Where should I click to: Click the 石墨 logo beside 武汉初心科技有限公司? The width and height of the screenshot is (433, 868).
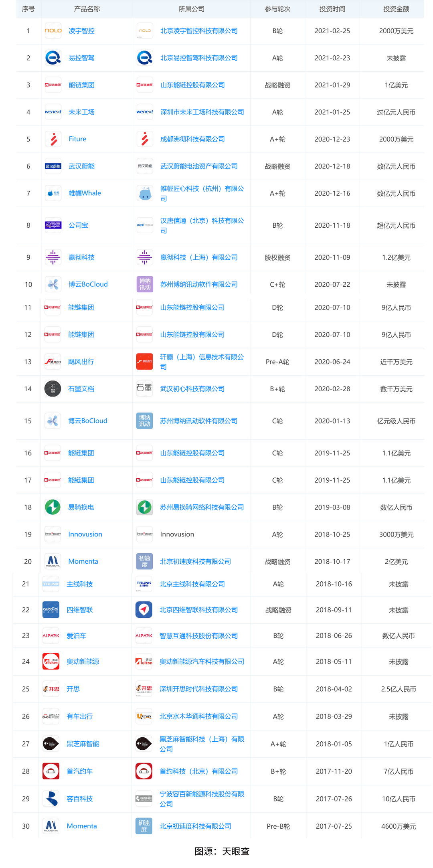[x=144, y=388]
